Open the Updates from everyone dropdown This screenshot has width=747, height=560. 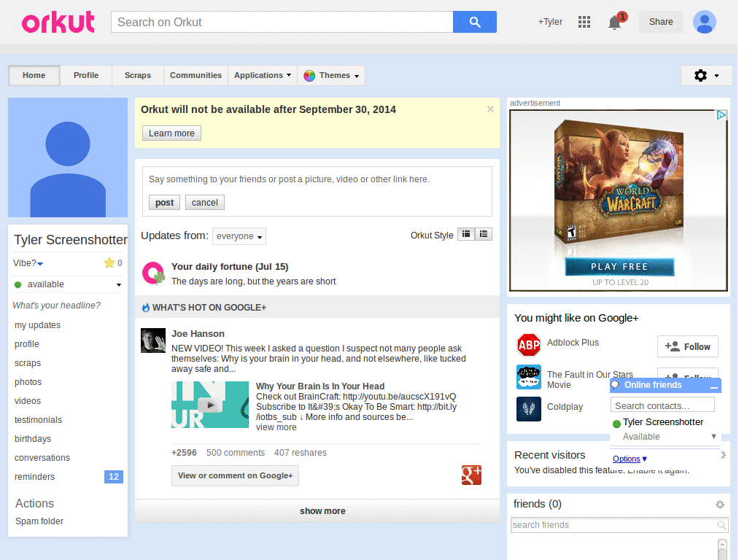239,236
